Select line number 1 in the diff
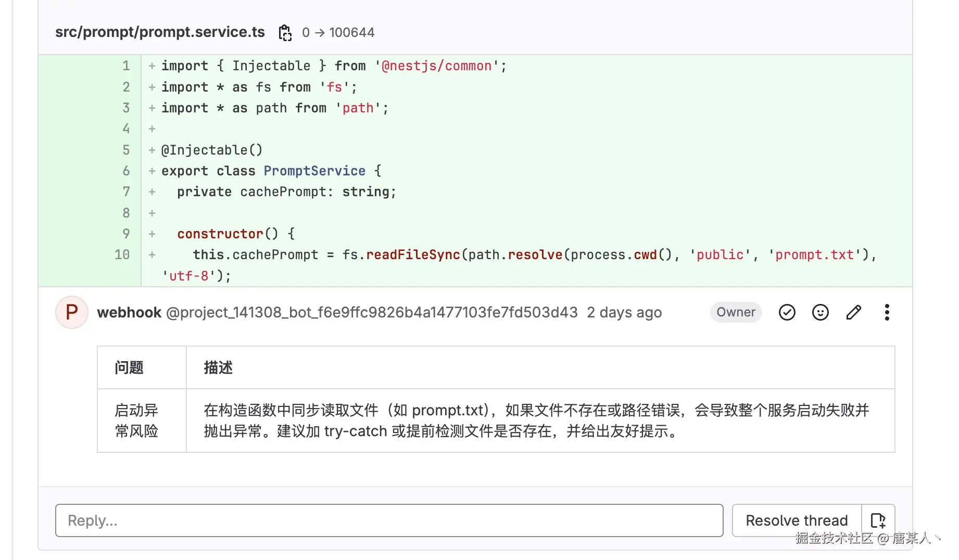The height and width of the screenshot is (560, 959). (126, 66)
